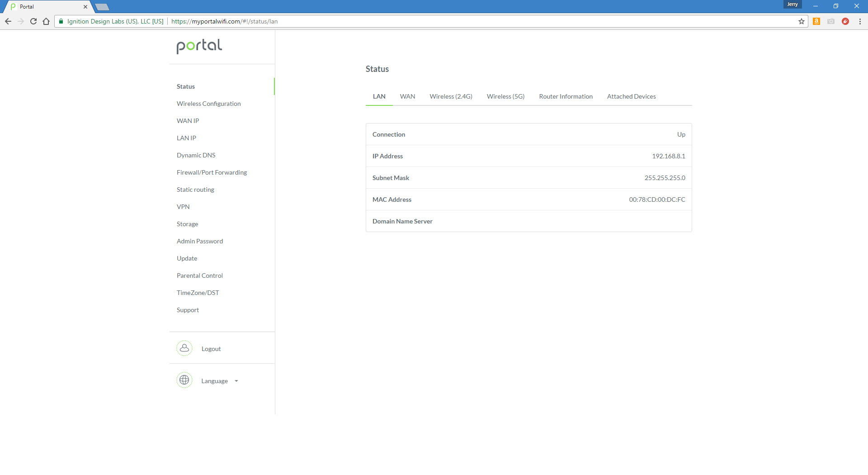Open LAN IP settings
This screenshot has height=475, width=868.
click(x=186, y=138)
